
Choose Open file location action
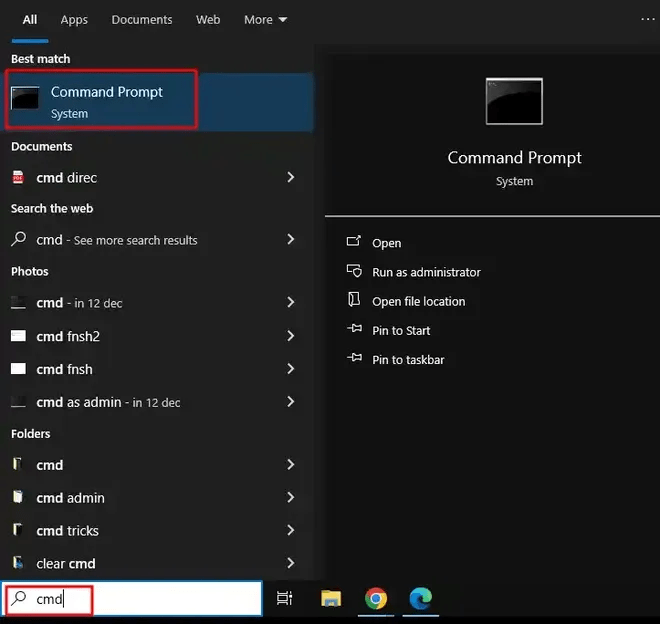point(418,301)
